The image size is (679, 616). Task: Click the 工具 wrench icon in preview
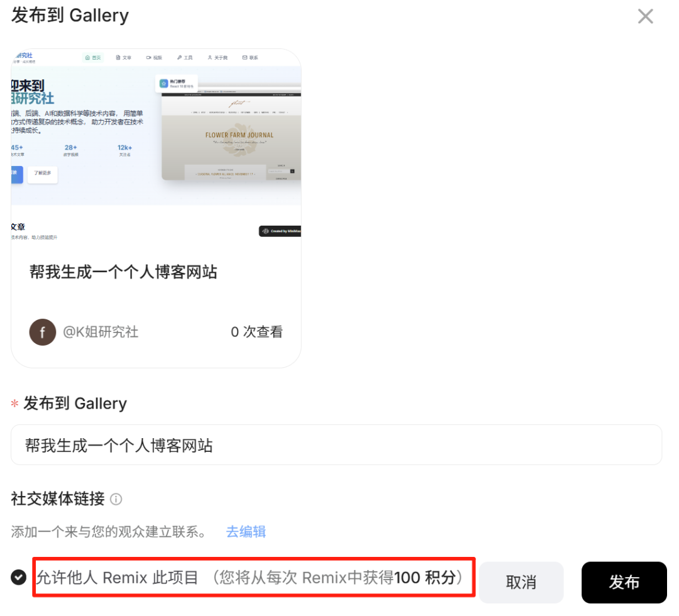point(179,58)
